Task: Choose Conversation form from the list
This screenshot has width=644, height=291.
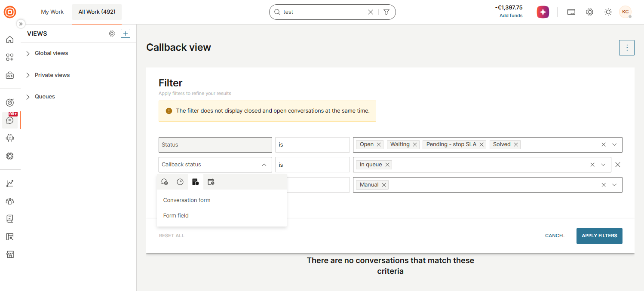Action: click(x=187, y=200)
